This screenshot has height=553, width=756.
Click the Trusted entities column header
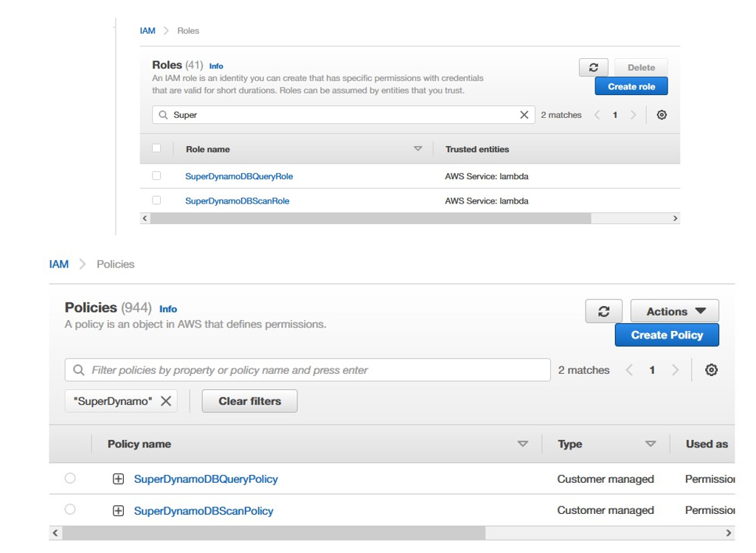pos(477,150)
